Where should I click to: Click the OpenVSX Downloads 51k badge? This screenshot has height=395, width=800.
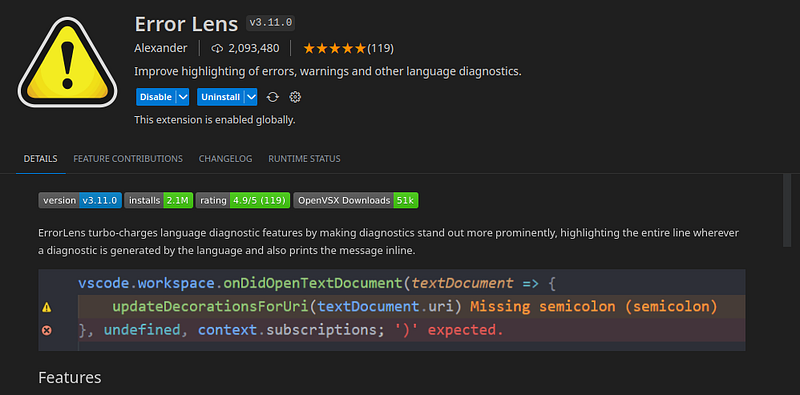pos(356,201)
